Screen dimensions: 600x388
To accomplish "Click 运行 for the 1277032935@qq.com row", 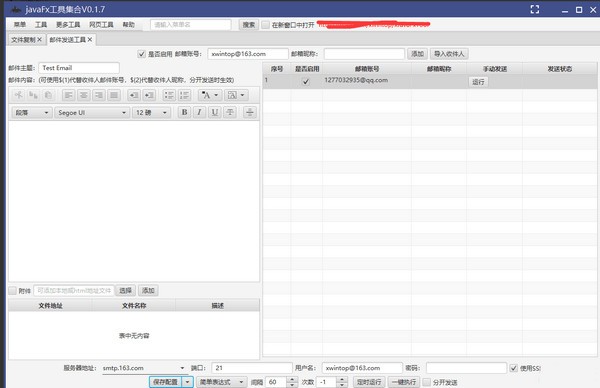I will [478, 82].
